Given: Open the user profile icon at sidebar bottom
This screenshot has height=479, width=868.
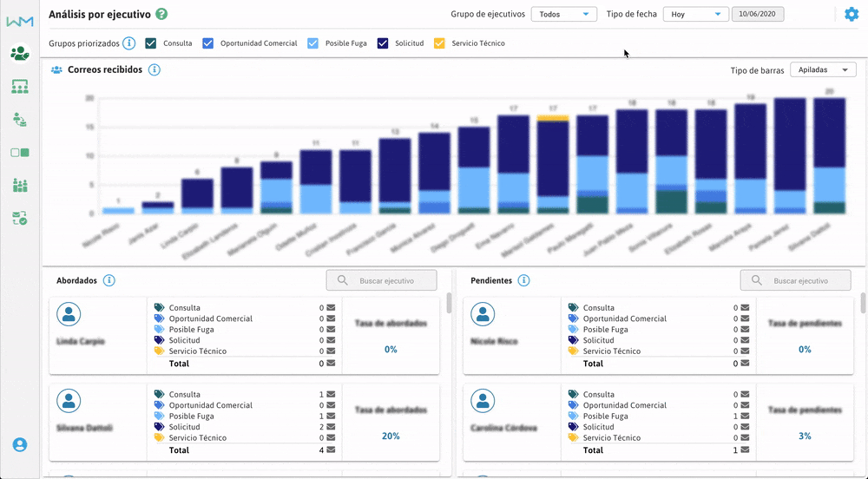Looking at the screenshot, I should [19, 444].
